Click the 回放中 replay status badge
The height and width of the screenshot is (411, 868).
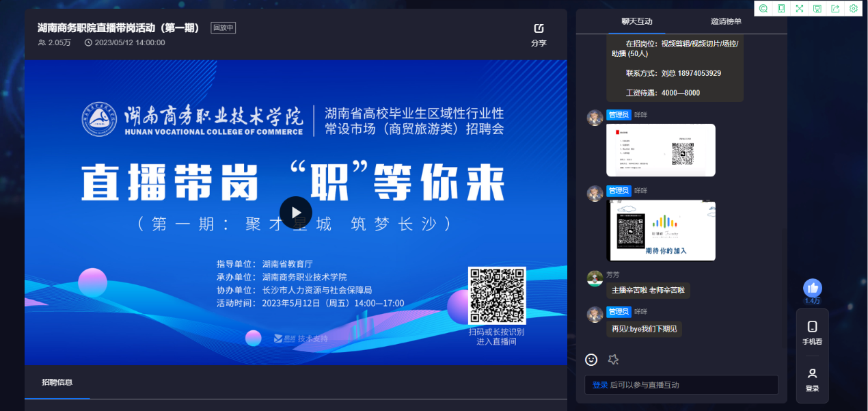(223, 28)
